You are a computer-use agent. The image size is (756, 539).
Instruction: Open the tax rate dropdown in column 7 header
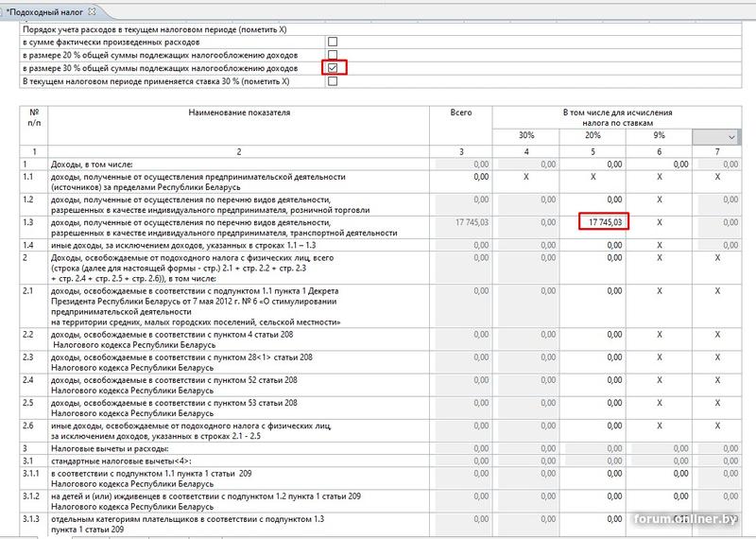(x=731, y=137)
